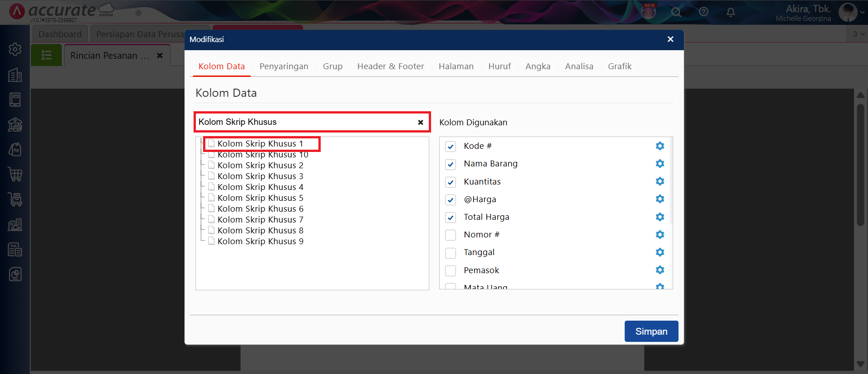
Task: Expand the user profile dropdown arrow
Action: [862, 12]
